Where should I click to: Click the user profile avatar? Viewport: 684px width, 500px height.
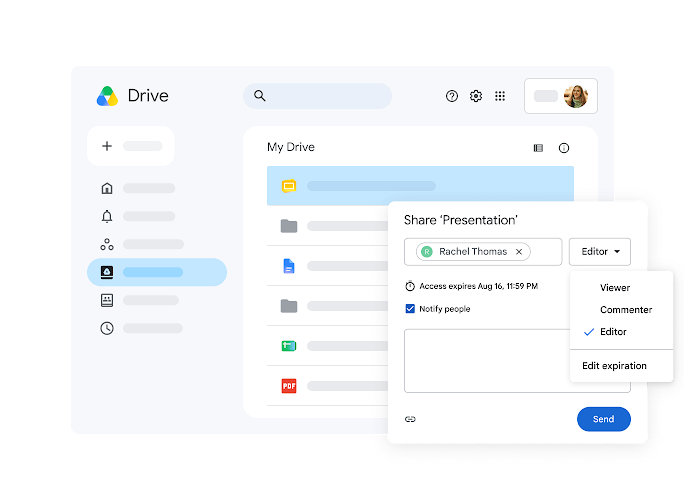click(x=576, y=96)
